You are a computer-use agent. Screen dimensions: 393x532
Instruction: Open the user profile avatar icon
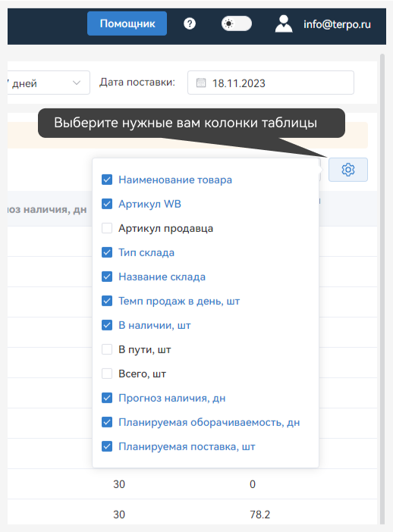pos(284,23)
